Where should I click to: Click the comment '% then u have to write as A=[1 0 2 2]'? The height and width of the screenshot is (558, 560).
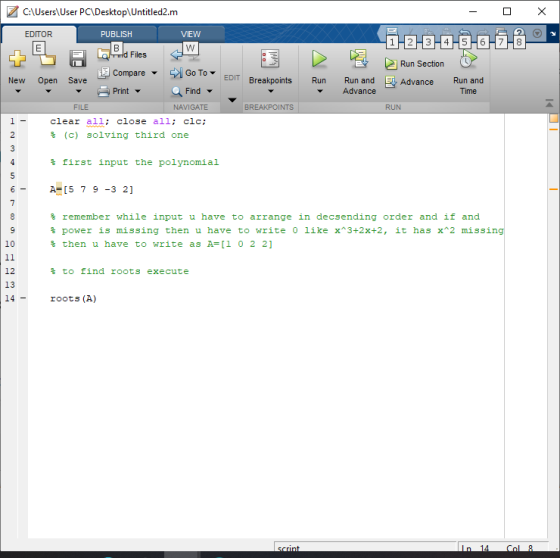point(161,244)
